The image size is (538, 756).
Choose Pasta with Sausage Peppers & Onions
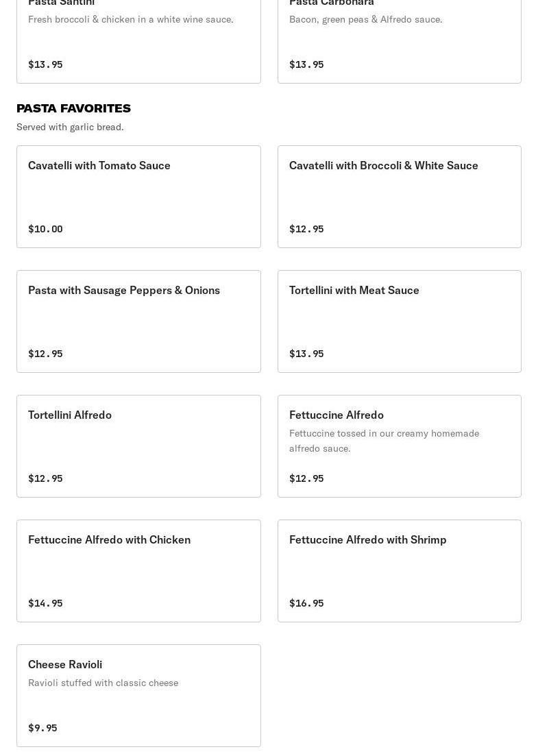(139, 321)
